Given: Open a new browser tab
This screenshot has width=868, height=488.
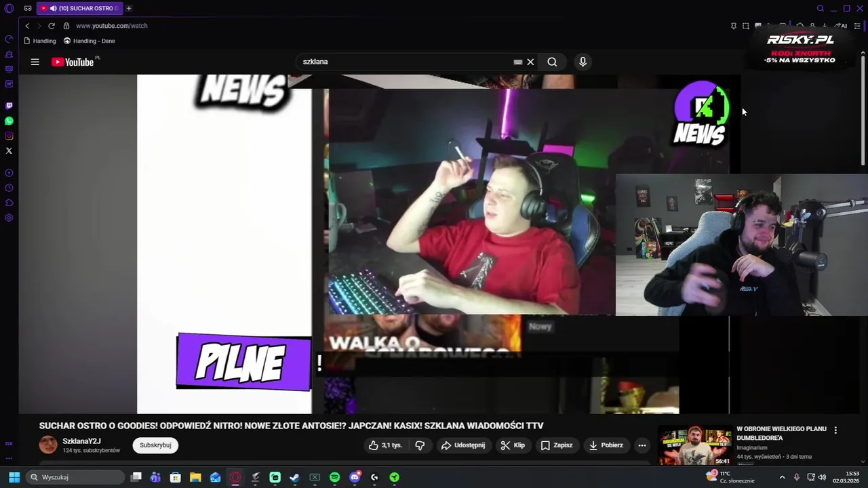Looking at the screenshot, I should 129,8.
